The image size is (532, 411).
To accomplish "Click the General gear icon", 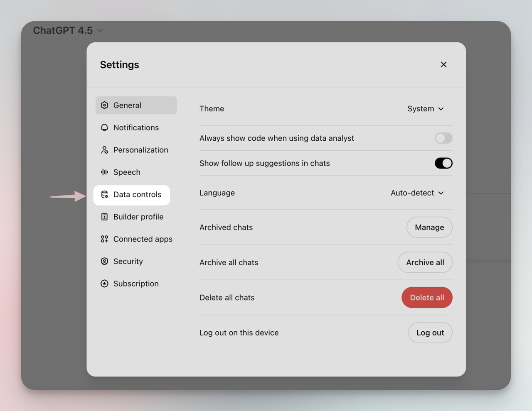I will (x=104, y=105).
